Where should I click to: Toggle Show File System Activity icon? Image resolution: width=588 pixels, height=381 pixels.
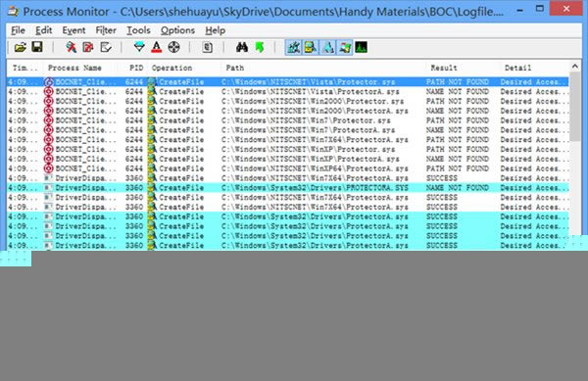click(x=310, y=48)
